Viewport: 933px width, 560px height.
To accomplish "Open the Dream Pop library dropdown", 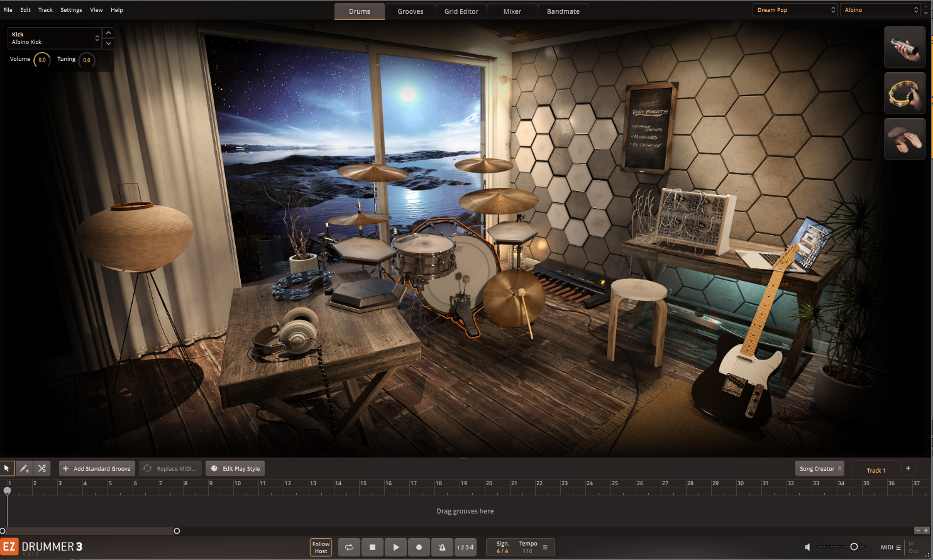I will point(795,10).
